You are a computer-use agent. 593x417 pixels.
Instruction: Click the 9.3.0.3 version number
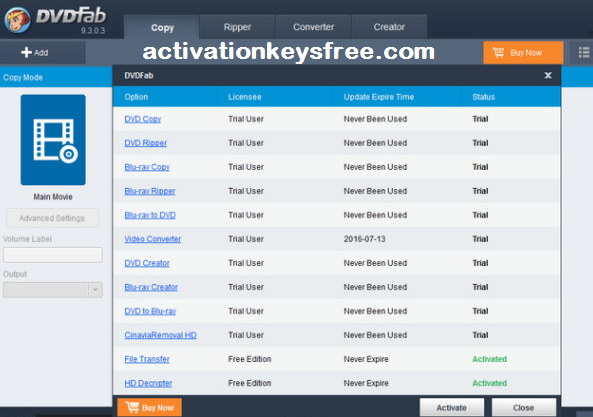click(93, 31)
